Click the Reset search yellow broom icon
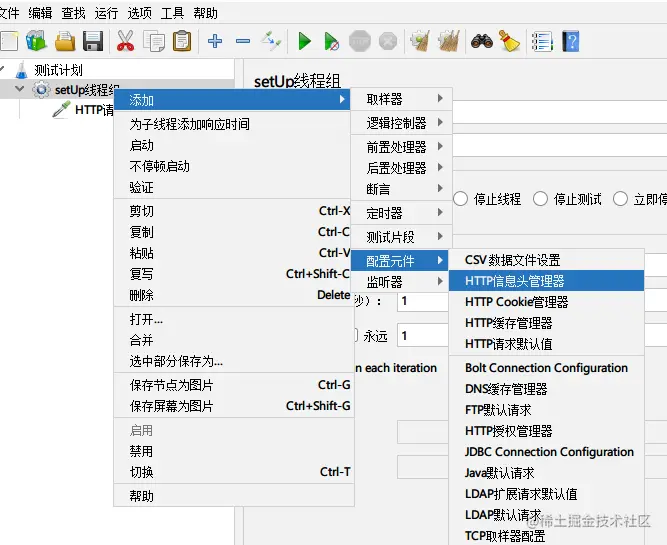This screenshot has width=667, height=545. (509, 41)
